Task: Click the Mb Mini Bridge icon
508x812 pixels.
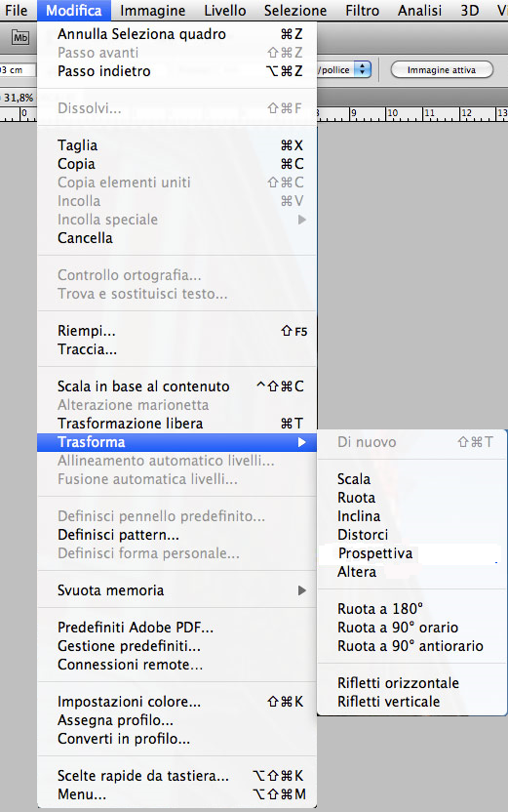Action: click(x=20, y=38)
